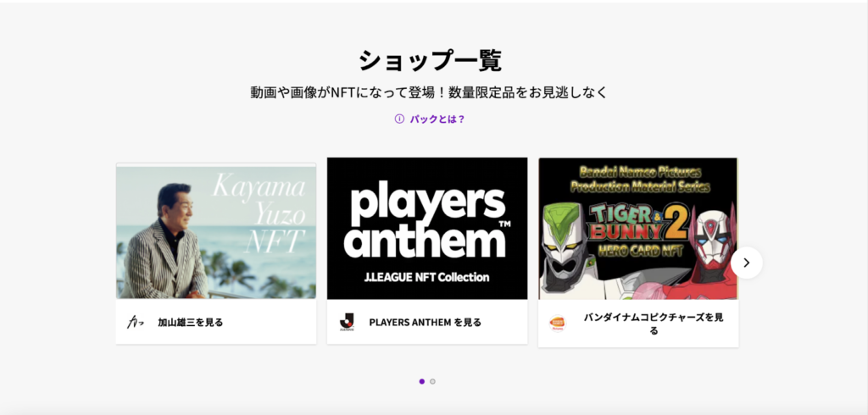
Task: Advance carousel with the right chevron arrow
Action: 746,263
